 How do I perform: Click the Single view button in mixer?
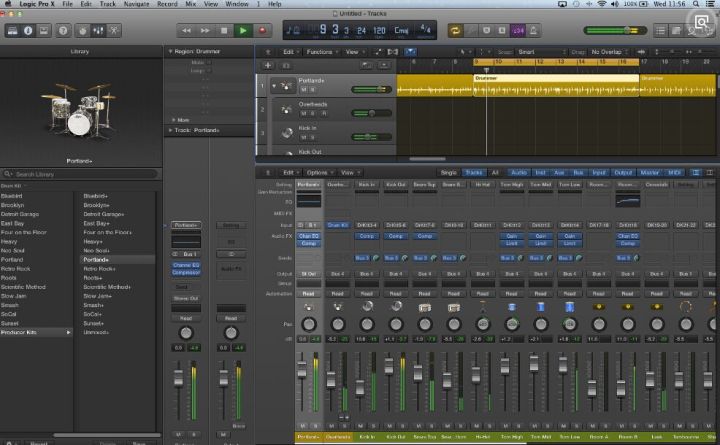pos(449,173)
